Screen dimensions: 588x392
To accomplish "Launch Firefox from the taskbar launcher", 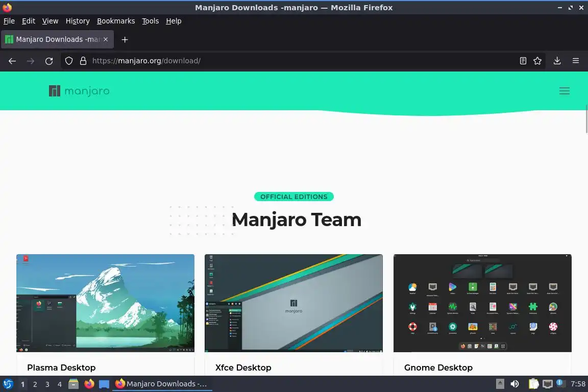I will coord(89,384).
